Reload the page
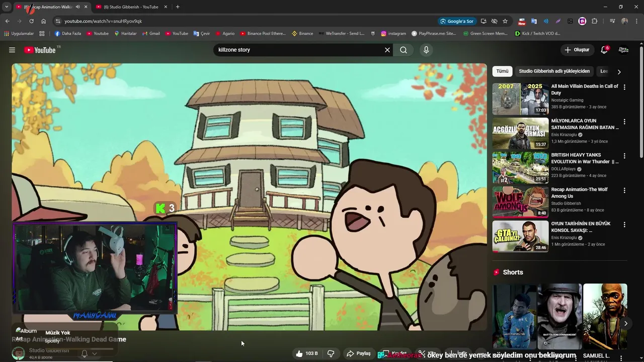Screen dimensions: 644x362 (31, 21)
